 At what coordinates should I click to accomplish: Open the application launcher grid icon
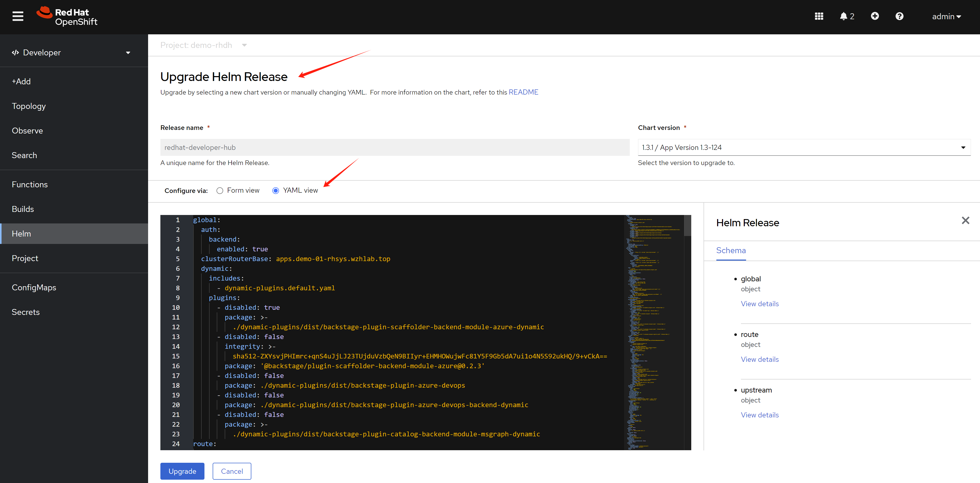pos(819,16)
